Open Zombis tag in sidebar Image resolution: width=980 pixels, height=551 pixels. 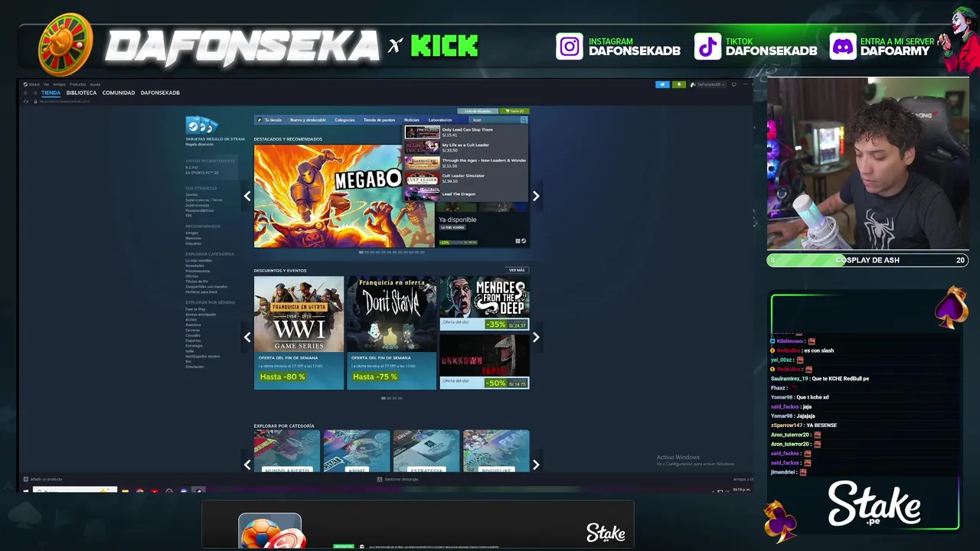191,194
